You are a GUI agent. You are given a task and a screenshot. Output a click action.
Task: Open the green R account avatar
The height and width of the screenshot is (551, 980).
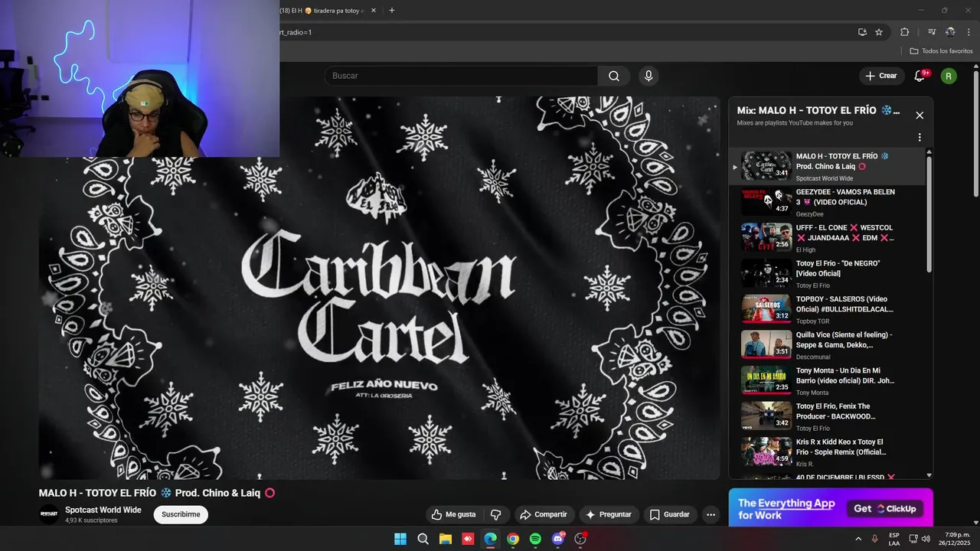pos(949,76)
